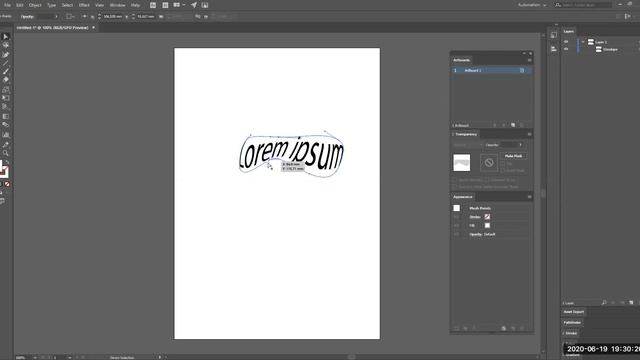The image size is (640, 360).
Task: Click the delete icon at bottom of Appearance panel
Action: click(522, 328)
